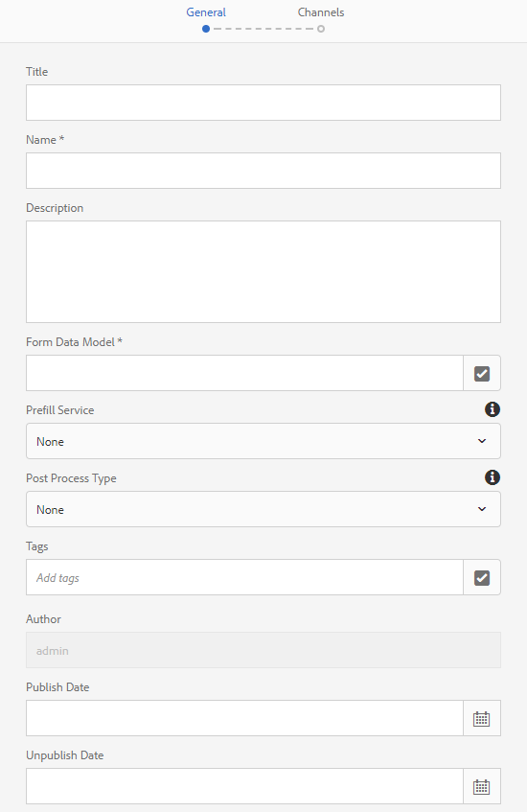Viewport: 527px width, 812px height.
Task: Click into the Description text area
Action: pyautogui.click(x=263, y=272)
